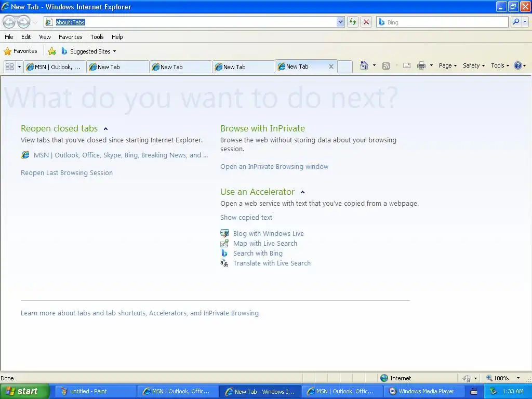Close the active New Tab
This screenshot has height=399, width=532.
tap(331, 66)
